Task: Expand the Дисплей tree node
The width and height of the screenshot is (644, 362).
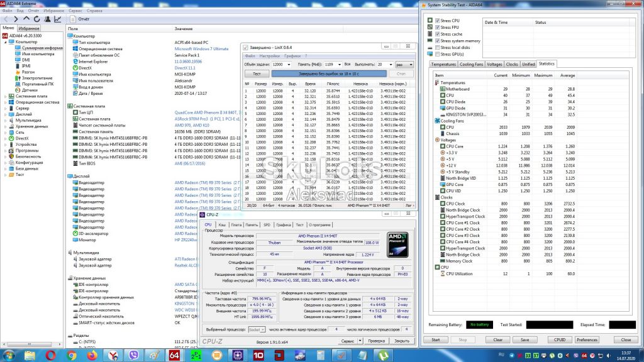Action: (6, 114)
